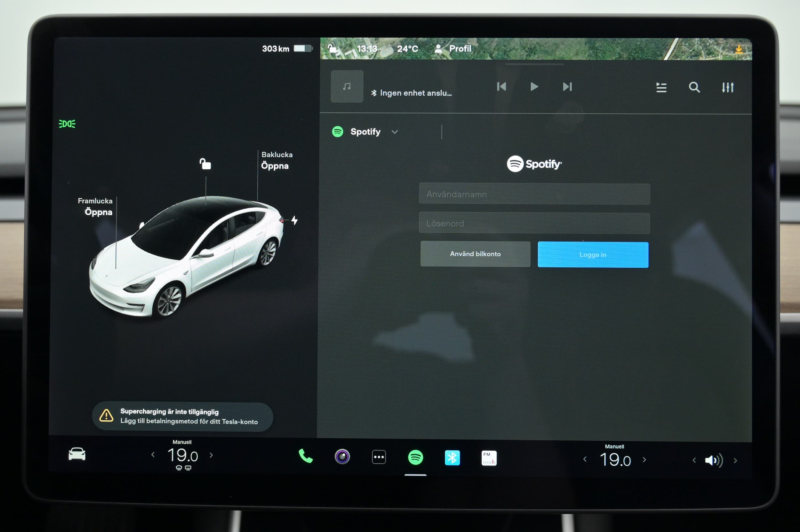Image resolution: width=800 pixels, height=532 pixels.
Task: Tap the 24°C outside temperature
Action: [407, 49]
